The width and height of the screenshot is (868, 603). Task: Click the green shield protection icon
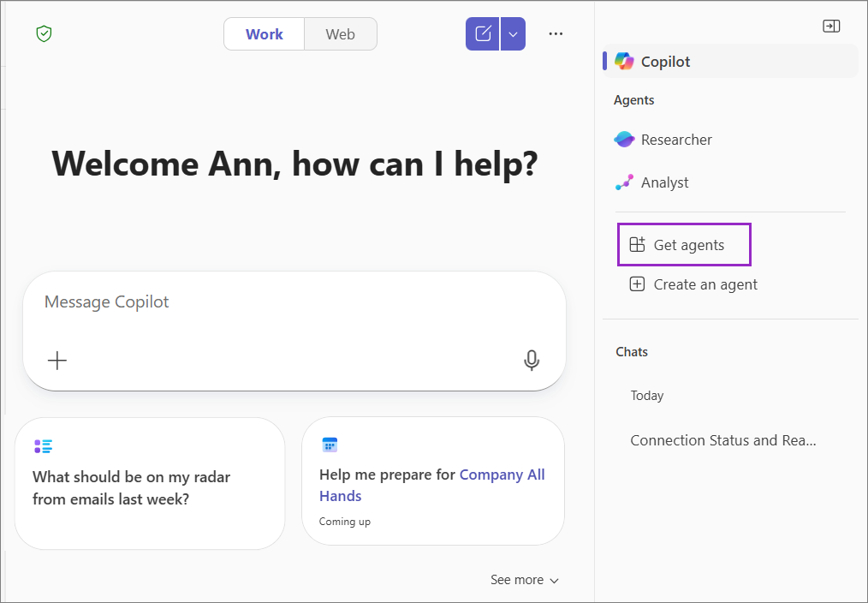click(44, 33)
